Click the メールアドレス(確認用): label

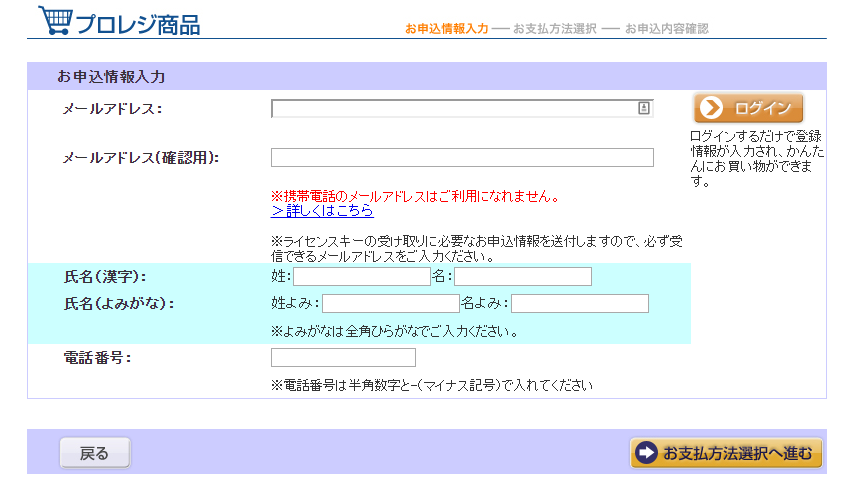[141, 157]
